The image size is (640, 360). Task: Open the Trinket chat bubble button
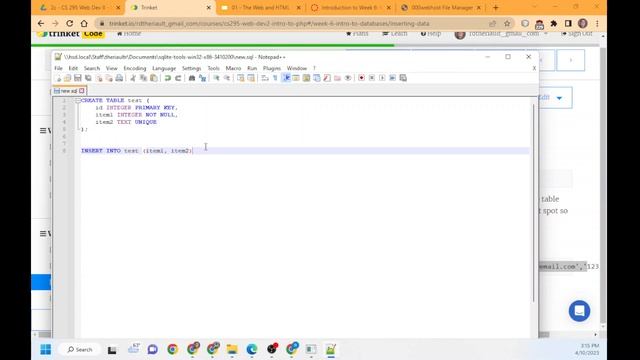(x=579, y=311)
